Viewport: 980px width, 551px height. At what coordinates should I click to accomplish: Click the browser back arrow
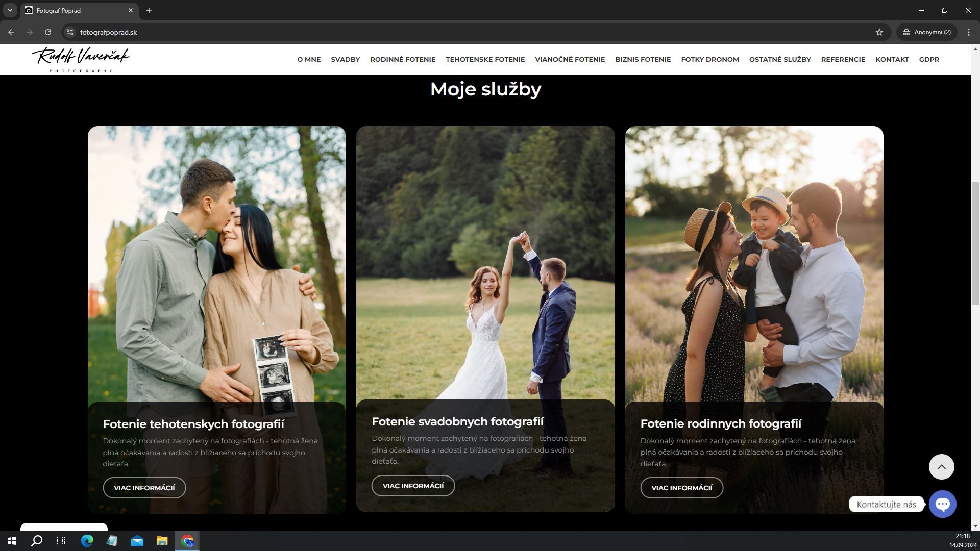tap(11, 32)
